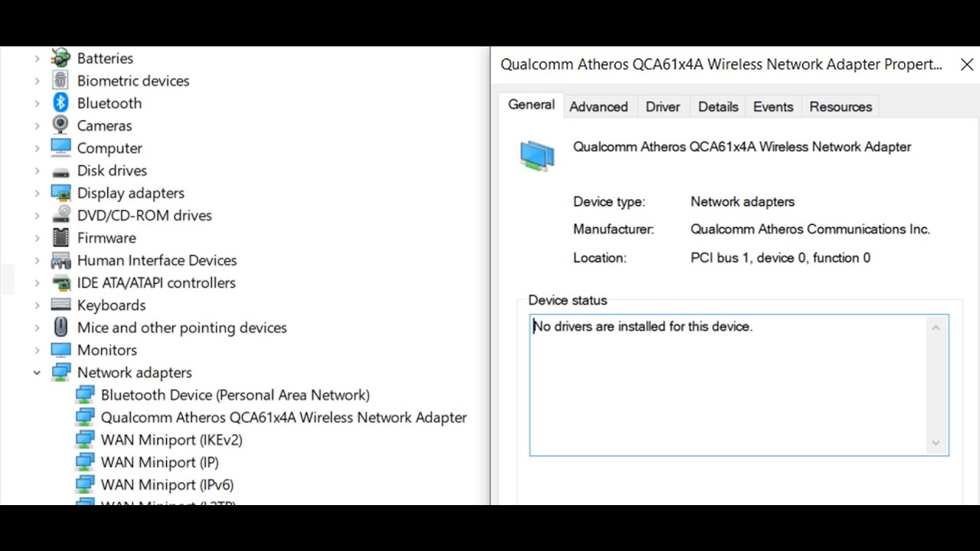Select WAN Miniport (IPv6) entry

168,484
